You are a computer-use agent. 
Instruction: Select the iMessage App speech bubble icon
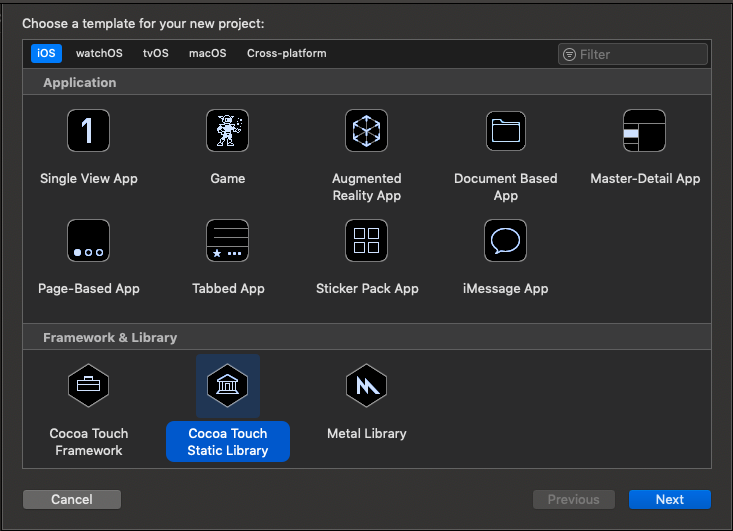(505, 240)
